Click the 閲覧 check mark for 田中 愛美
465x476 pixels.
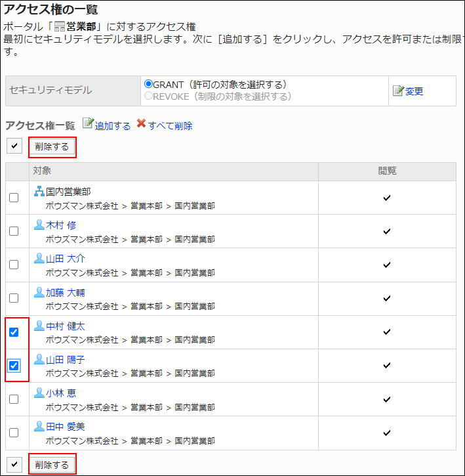387,433
